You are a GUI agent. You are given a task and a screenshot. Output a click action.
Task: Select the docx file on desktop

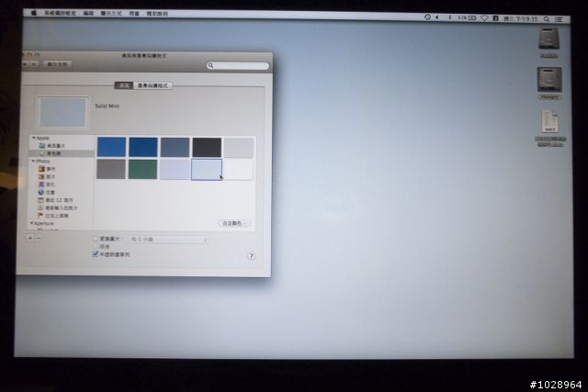click(550, 121)
